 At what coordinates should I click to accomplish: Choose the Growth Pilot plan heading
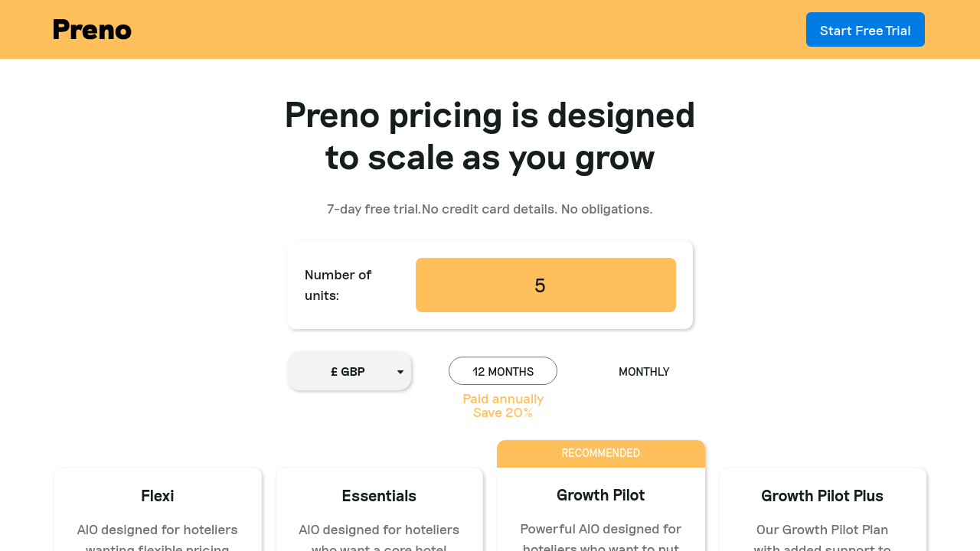[x=600, y=495]
